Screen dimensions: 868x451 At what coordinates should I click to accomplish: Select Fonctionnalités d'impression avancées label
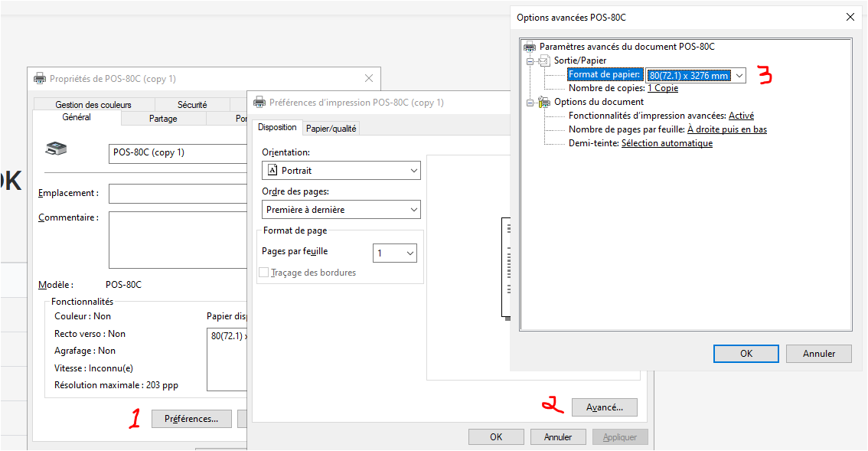click(647, 116)
